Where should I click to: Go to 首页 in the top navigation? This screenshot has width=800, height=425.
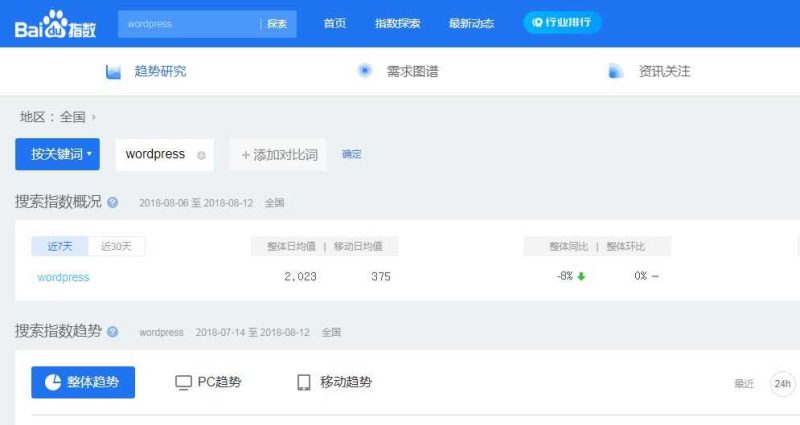click(335, 24)
